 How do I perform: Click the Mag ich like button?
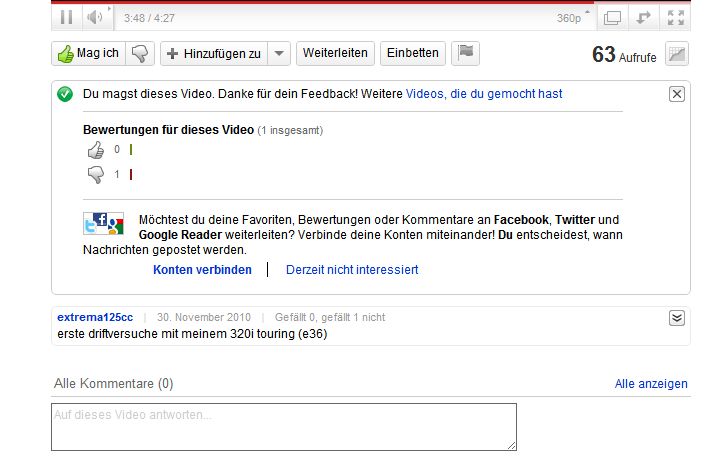click(89, 53)
